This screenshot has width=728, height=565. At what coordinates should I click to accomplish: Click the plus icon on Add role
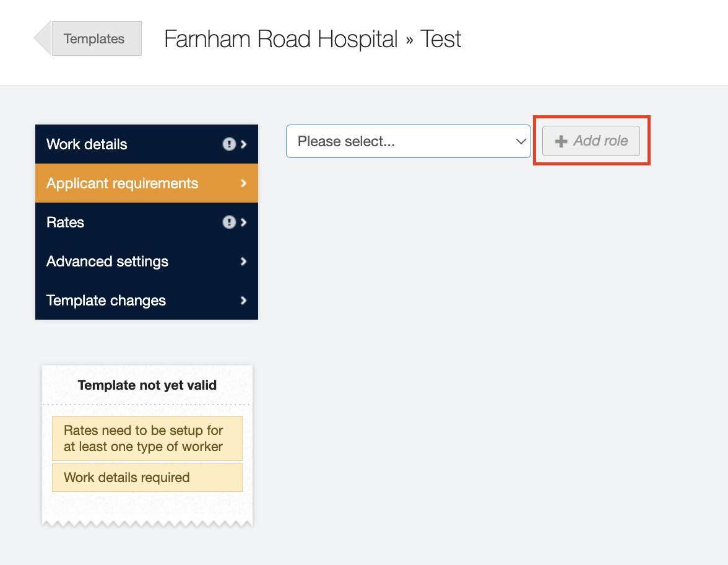click(561, 141)
